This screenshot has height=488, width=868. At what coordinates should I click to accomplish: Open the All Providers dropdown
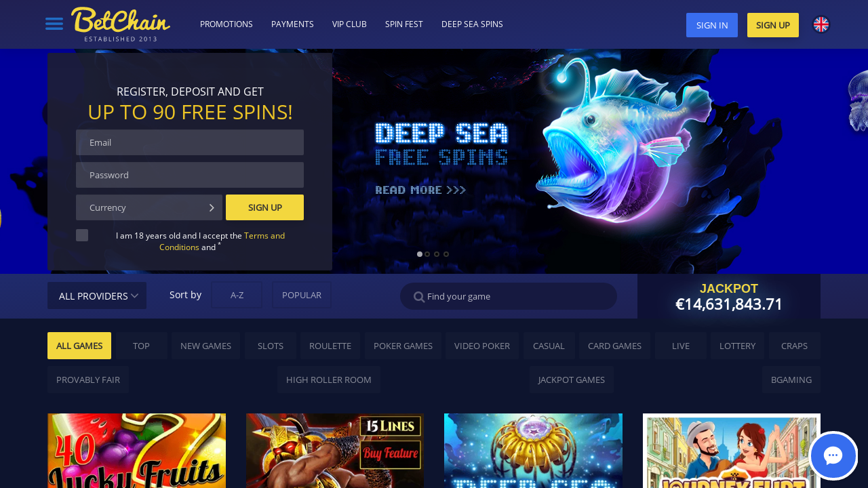[x=97, y=296]
